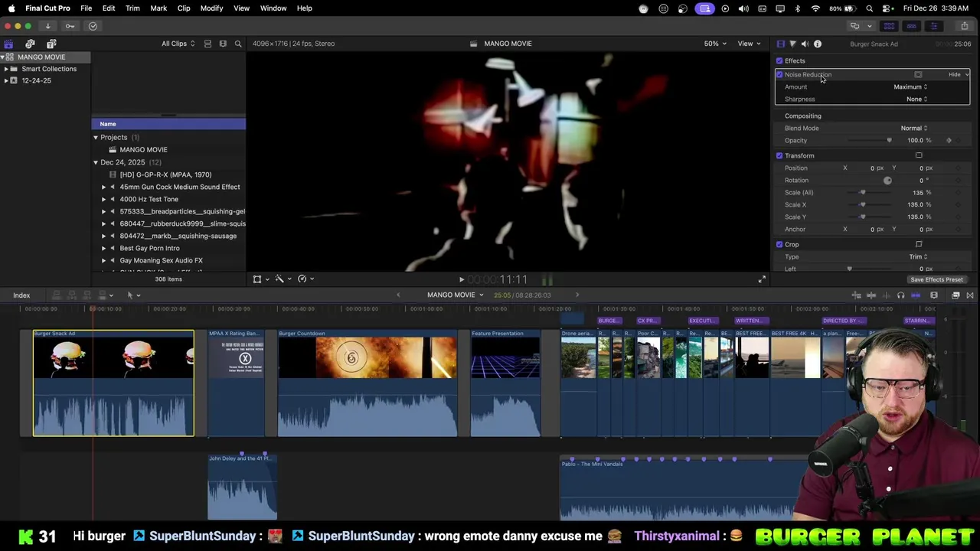Open the viewer 50% zoom dropdown
This screenshot has width=980, height=551.
pos(715,44)
